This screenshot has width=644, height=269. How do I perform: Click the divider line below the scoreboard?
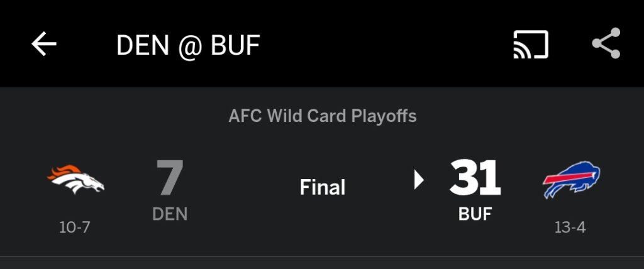point(322,256)
